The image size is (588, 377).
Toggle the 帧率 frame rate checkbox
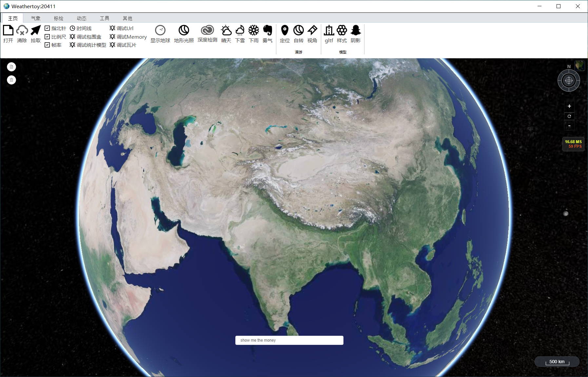[x=47, y=45]
